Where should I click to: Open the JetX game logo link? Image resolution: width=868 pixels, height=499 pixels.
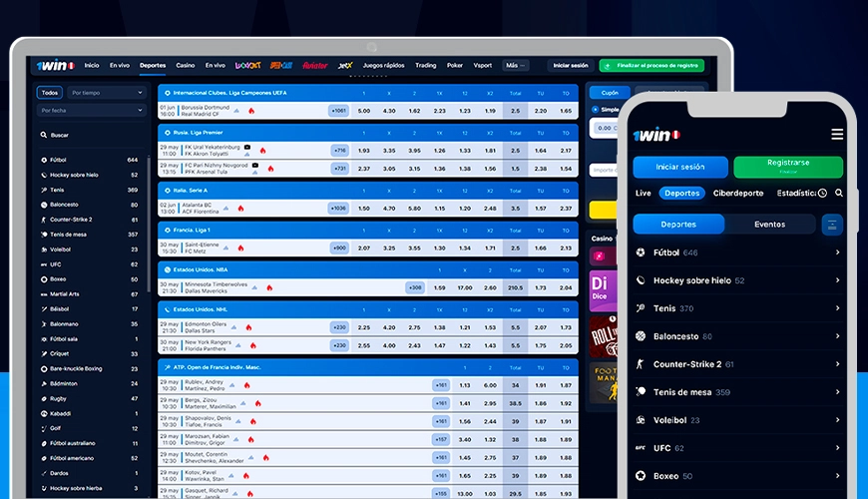click(345, 65)
